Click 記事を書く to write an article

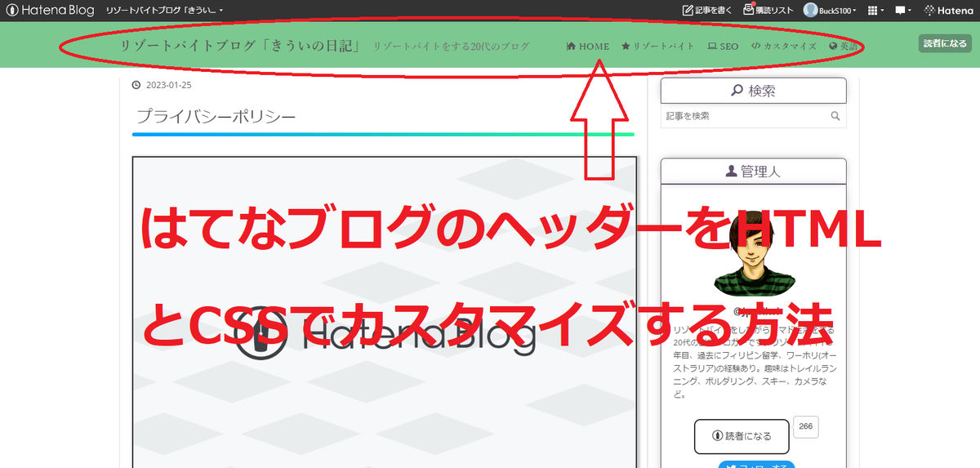coord(709,11)
